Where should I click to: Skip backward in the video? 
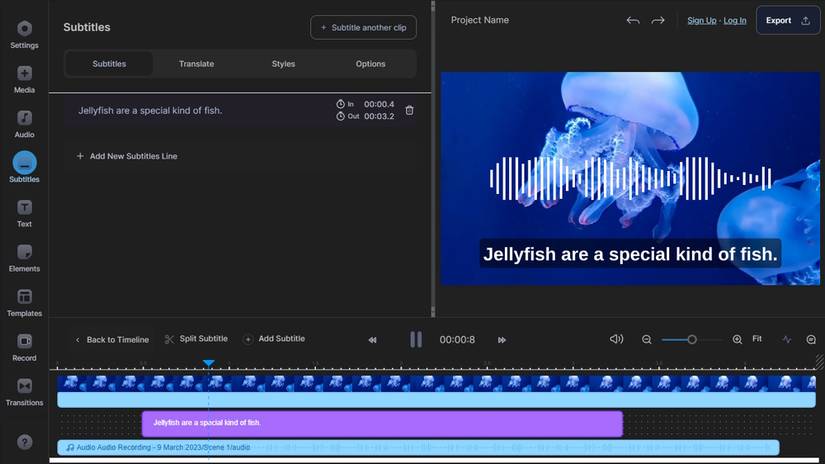point(373,340)
